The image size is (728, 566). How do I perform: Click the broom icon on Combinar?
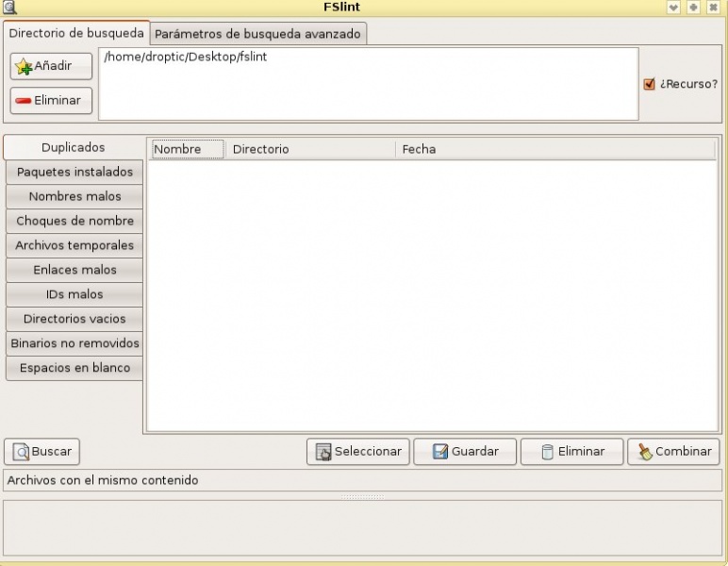645,452
